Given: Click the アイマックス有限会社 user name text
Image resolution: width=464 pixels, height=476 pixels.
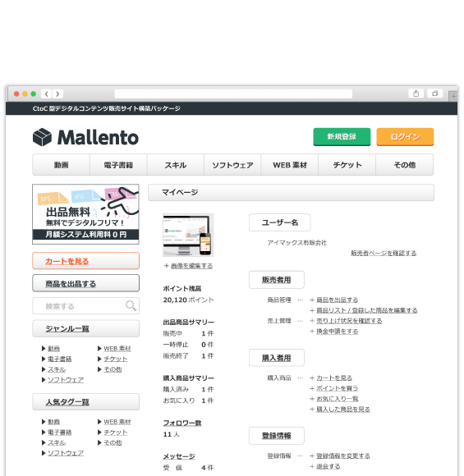Looking at the screenshot, I should point(296,243).
